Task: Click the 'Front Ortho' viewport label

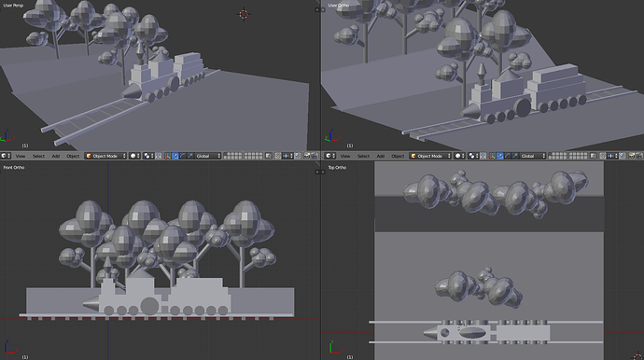Action: 14,168
